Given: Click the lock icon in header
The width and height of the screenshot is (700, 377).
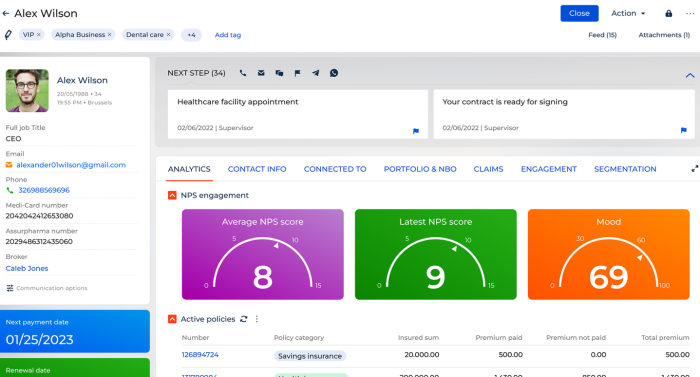Looking at the screenshot, I should click(668, 13).
